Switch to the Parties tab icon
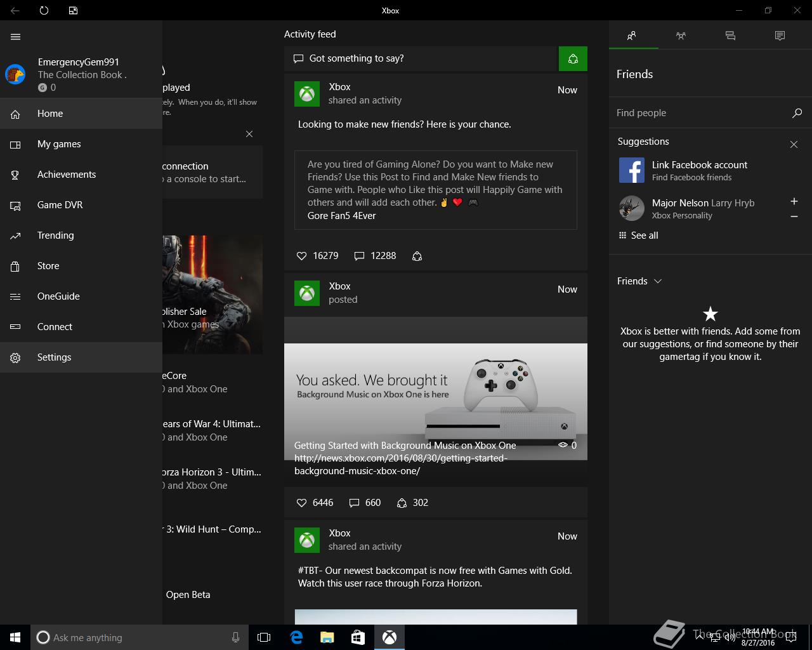This screenshot has width=812, height=650. 681,36
